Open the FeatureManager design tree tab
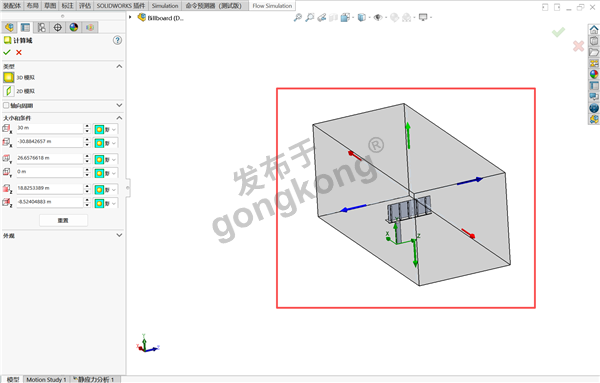Screen dimensions: 600x383 (x=9, y=27)
